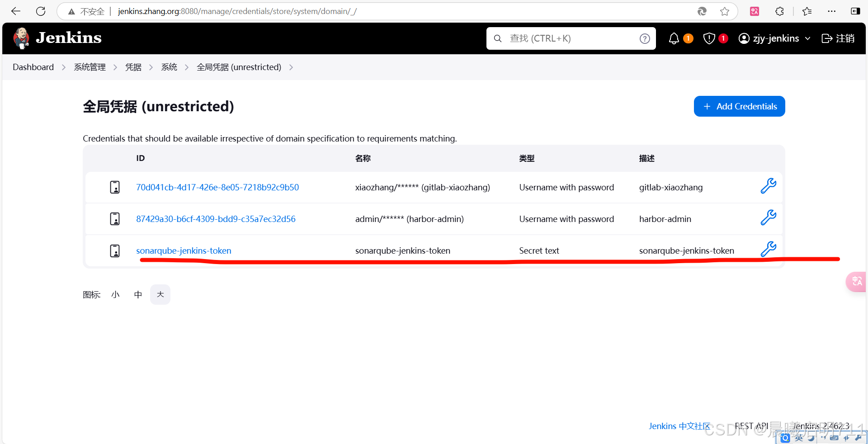Go to Jenkins home via Jenkins title

69,38
